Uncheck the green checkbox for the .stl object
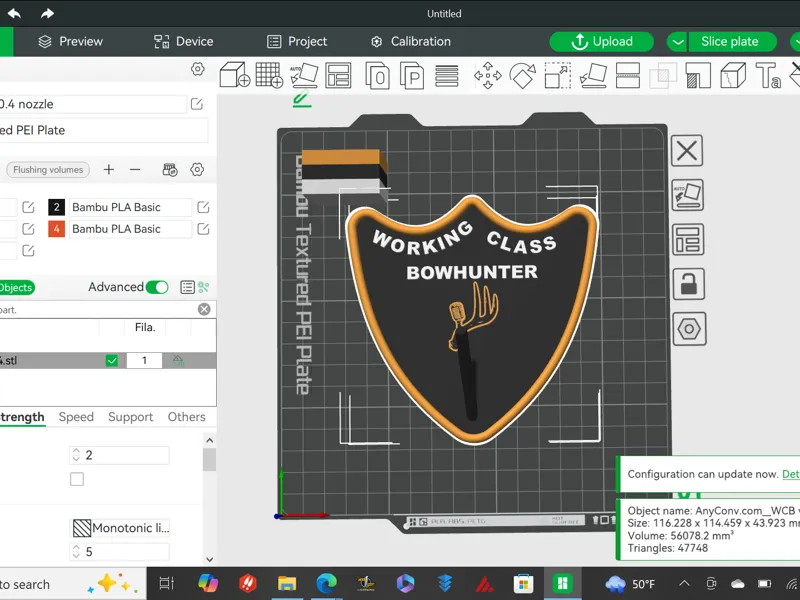The image size is (800, 600). tap(112, 361)
